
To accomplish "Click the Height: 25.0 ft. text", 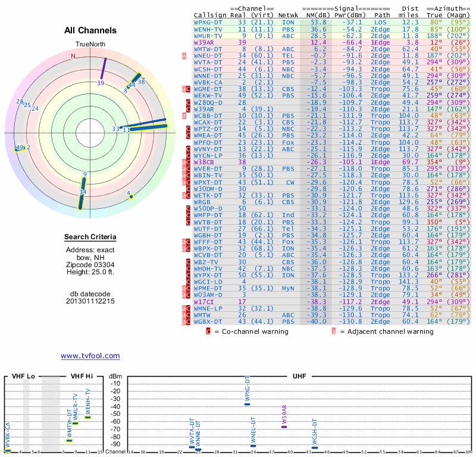I will 90,272.
